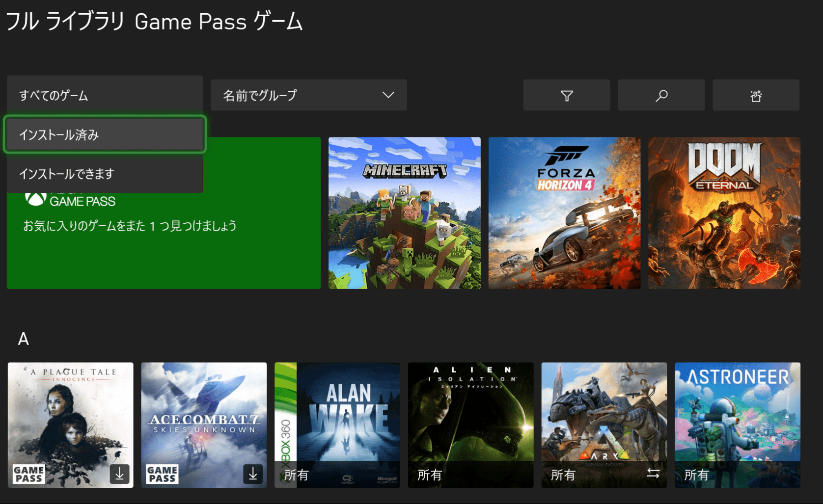The image size is (823, 504).
Task: Open the filter funnel button
Action: click(x=567, y=95)
